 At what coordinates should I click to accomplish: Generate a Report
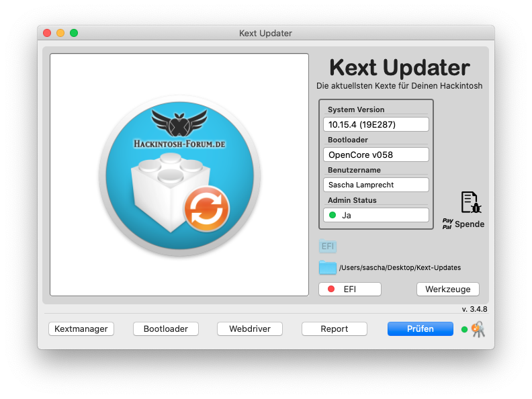point(335,328)
